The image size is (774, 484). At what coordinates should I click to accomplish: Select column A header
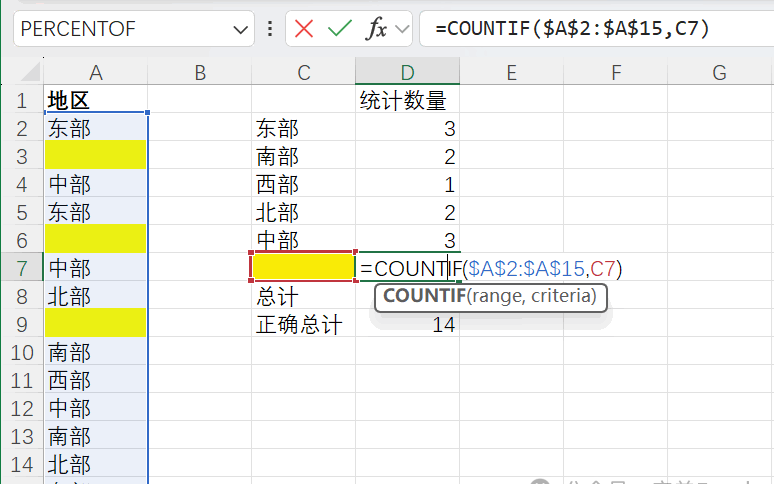click(95, 73)
